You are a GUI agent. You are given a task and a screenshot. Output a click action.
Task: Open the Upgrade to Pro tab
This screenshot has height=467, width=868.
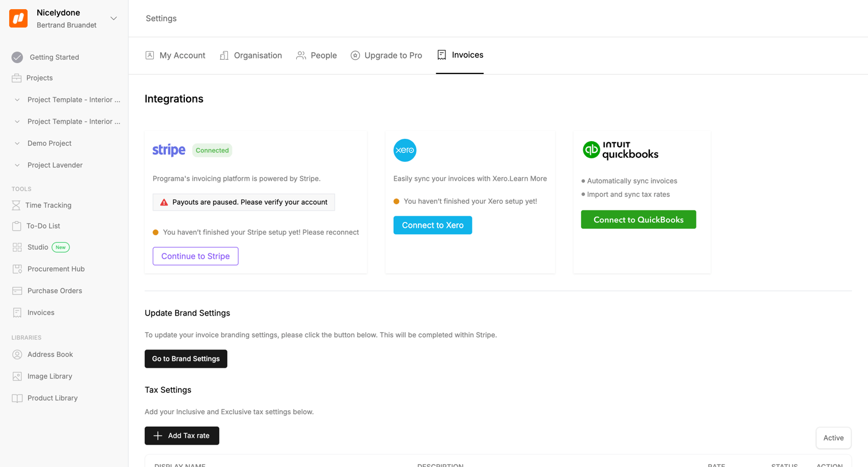point(386,56)
